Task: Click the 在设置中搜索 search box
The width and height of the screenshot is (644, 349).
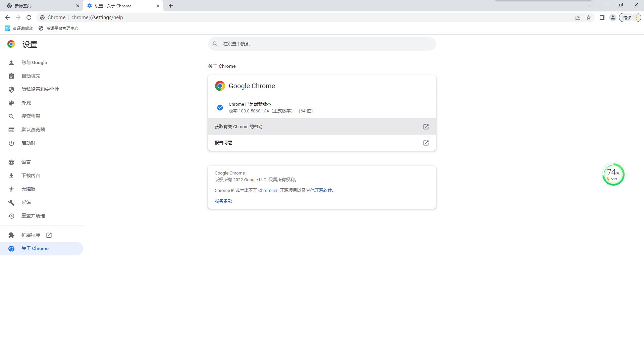Action: click(322, 44)
